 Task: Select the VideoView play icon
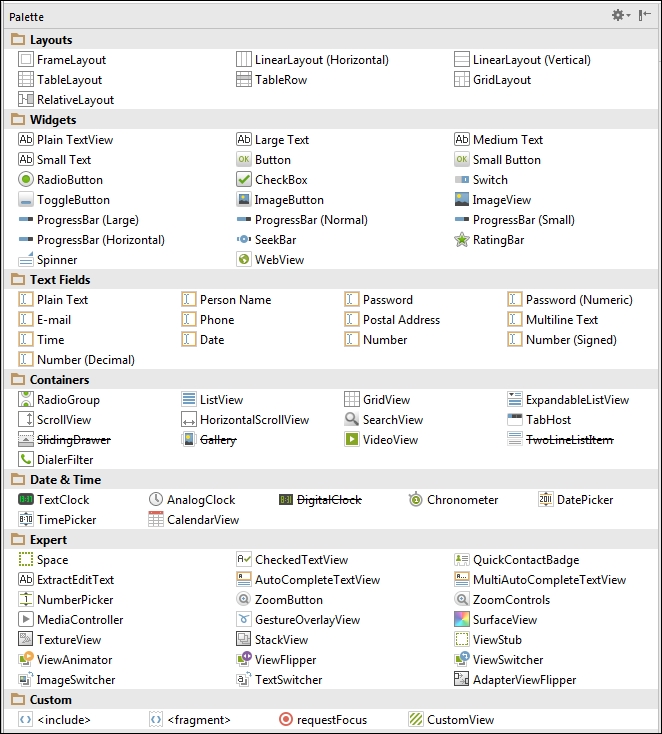(352, 440)
